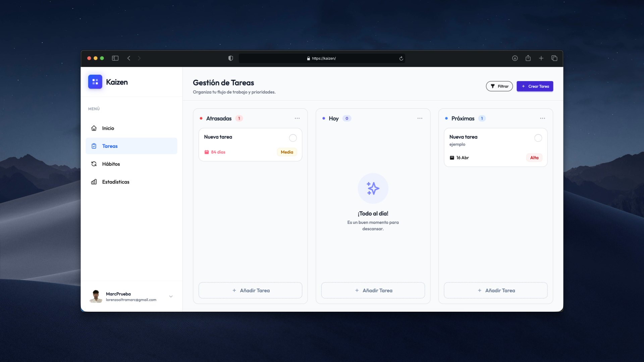
Task: Click the ejemplo task description
Action: click(x=457, y=144)
